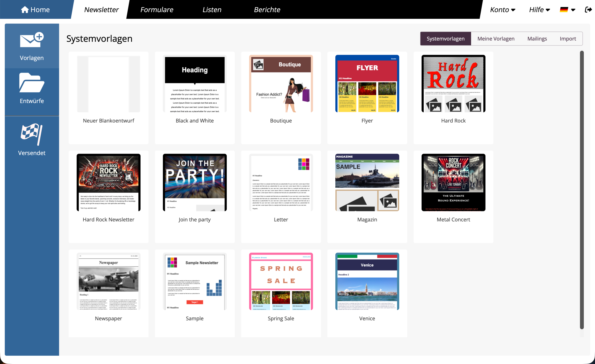Screen dimensions: 595x364
Task: Click the German flag icon
Action: 564,10
